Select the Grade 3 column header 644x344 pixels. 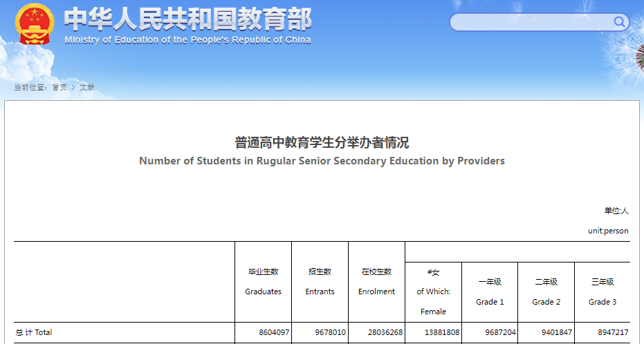click(x=602, y=292)
